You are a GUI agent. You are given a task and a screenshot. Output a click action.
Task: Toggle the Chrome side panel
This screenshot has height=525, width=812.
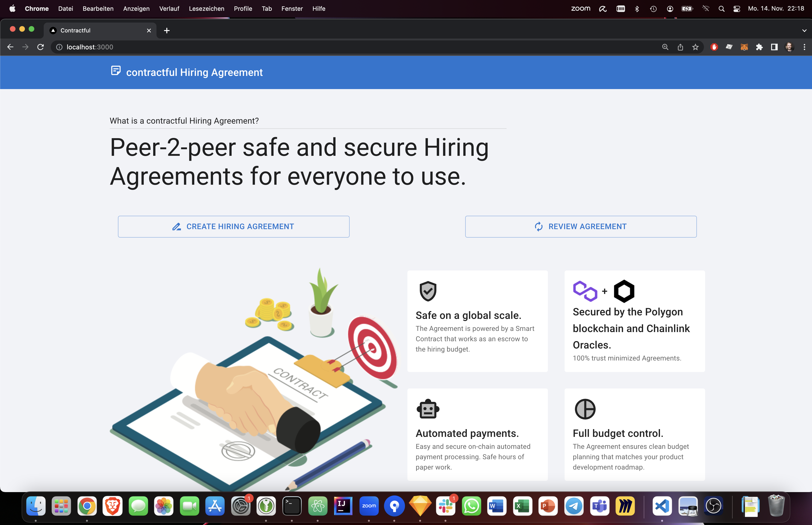click(774, 47)
